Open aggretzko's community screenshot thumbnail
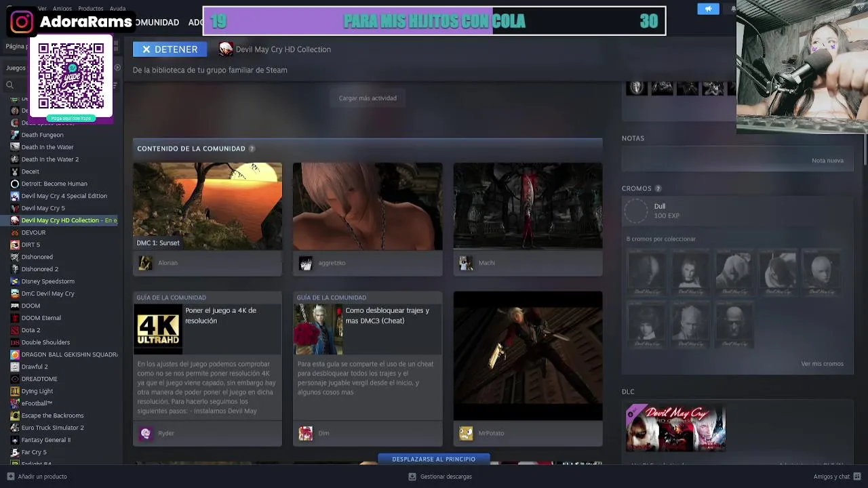Image resolution: width=868 pixels, height=488 pixels. (368, 206)
